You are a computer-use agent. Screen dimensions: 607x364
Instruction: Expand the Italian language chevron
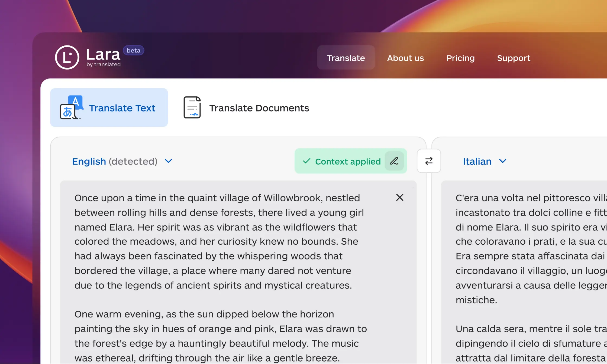click(x=503, y=161)
